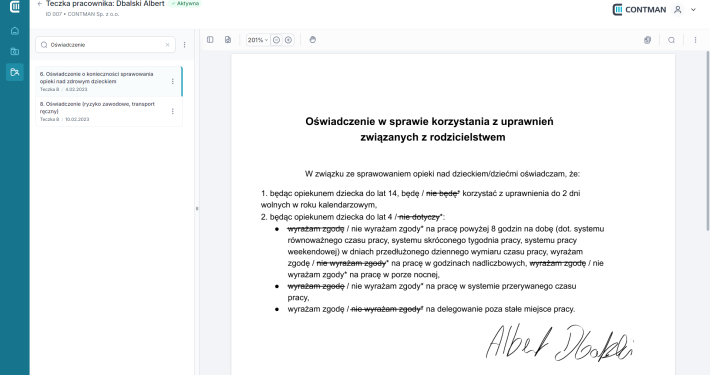Click into the Oświadczenie search field
Viewport: 710px width, 375px height.
click(106, 45)
